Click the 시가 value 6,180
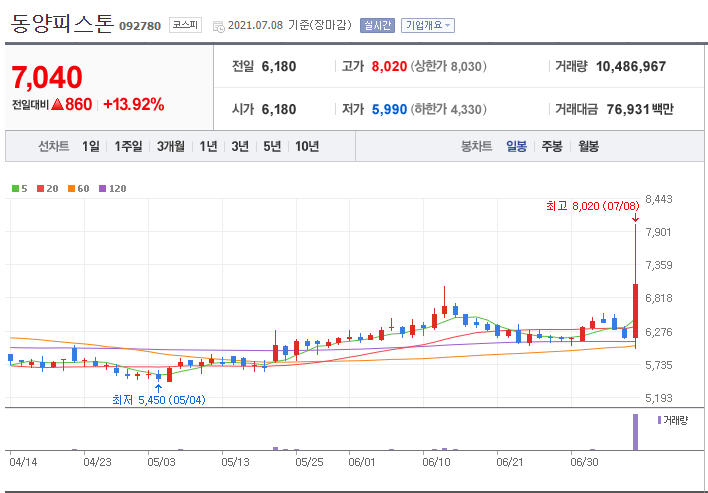Viewport: 708px width, 493px height. point(279,109)
